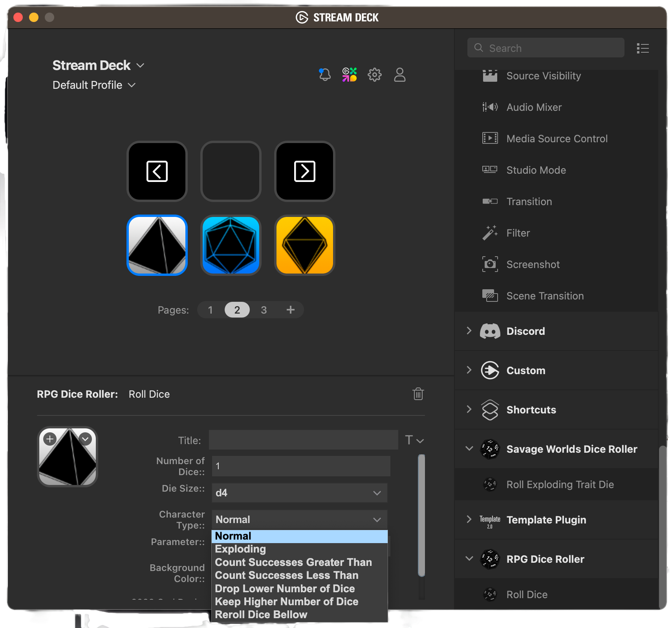This screenshot has height=628, width=672.
Task: Switch to page 3
Action: coord(264,310)
